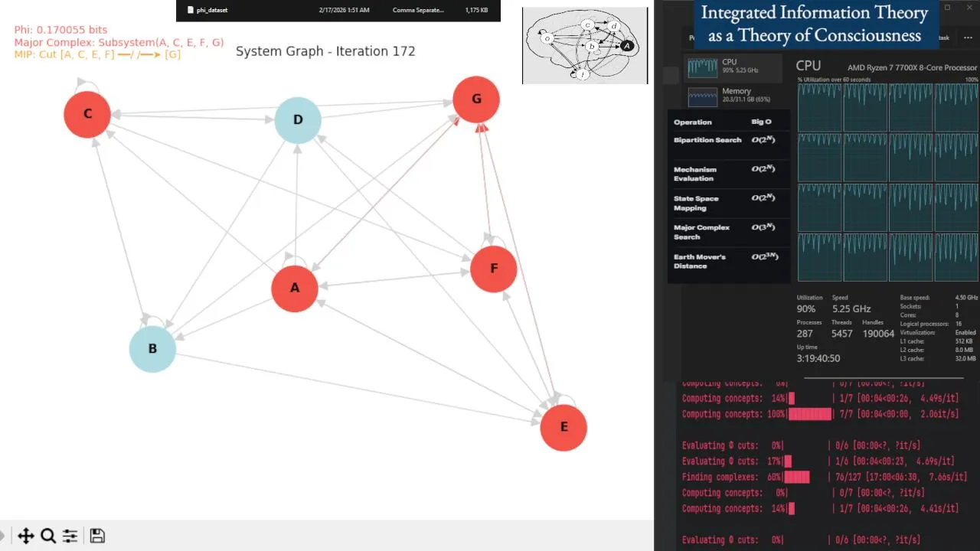
Task: Click the Memory mini graph thumbnail
Action: [x=702, y=96]
